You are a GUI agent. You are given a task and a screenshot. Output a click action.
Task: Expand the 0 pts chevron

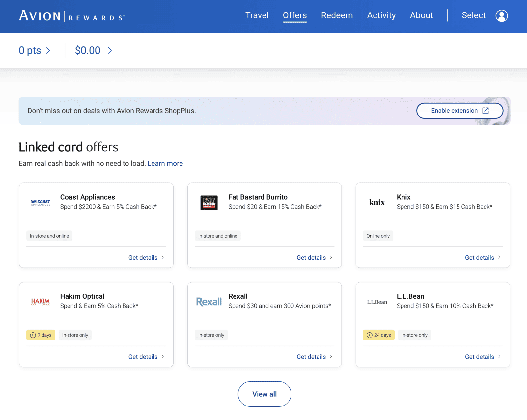coord(49,50)
